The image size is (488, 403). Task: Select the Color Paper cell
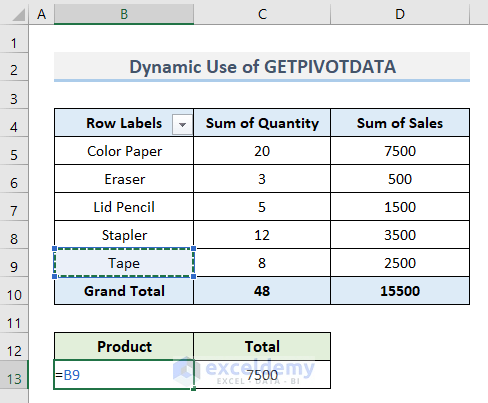click(x=124, y=151)
